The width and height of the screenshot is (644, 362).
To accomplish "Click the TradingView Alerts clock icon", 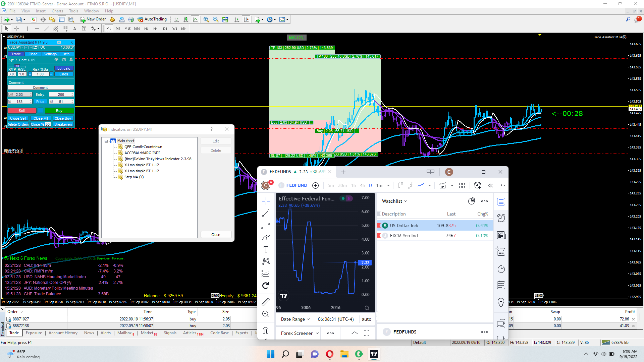I will click(501, 218).
